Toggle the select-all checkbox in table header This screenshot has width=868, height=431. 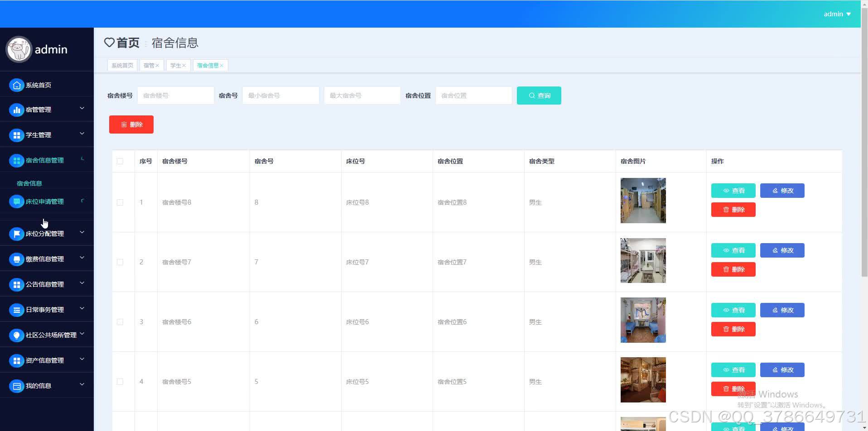click(x=120, y=161)
